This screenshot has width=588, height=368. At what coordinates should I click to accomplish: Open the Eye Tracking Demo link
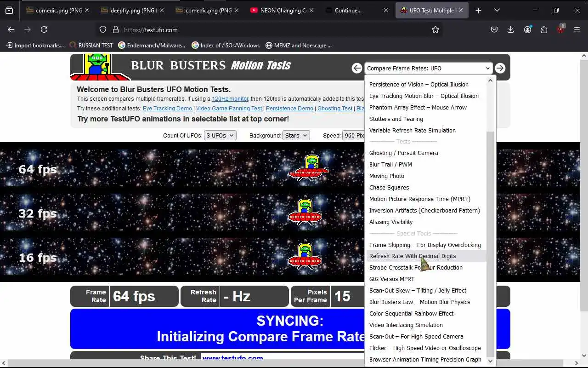[x=167, y=109]
